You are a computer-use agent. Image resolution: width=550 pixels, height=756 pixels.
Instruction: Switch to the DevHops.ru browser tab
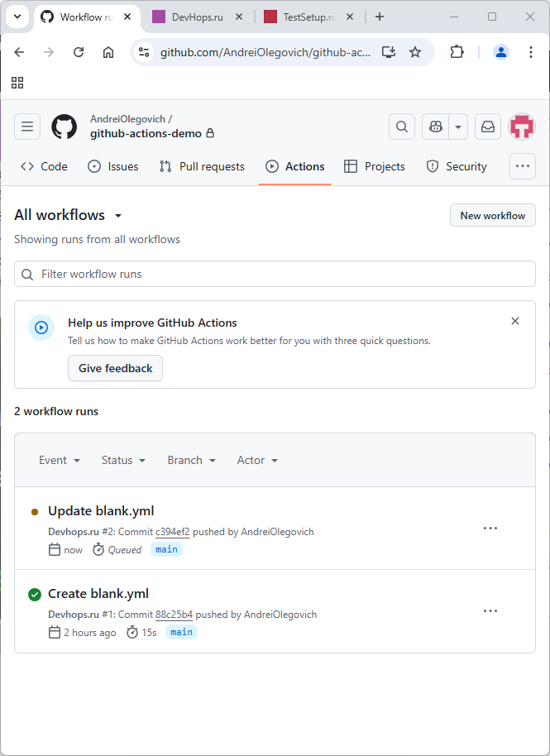point(198,17)
